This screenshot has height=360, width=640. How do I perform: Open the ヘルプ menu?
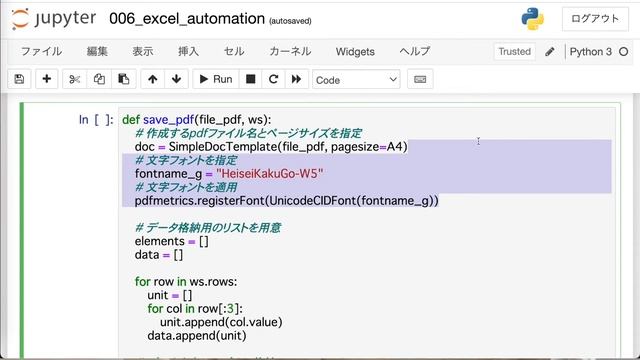(x=415, y=51)
